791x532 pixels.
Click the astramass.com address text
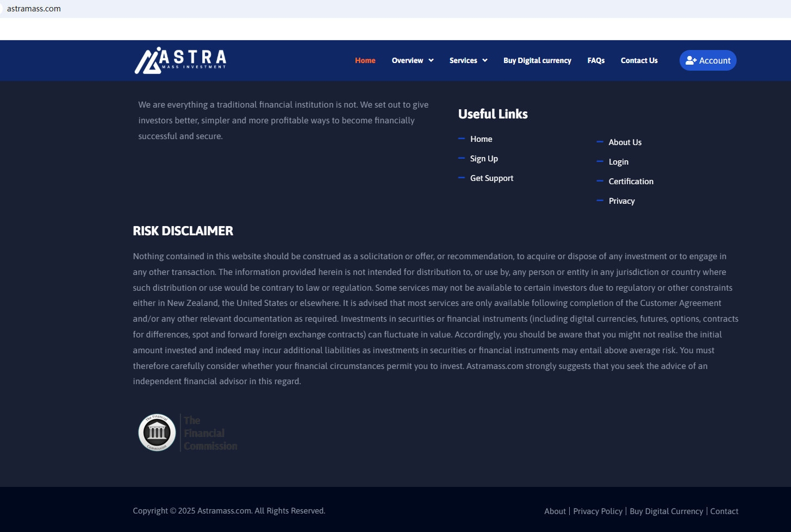click(34, 9)
